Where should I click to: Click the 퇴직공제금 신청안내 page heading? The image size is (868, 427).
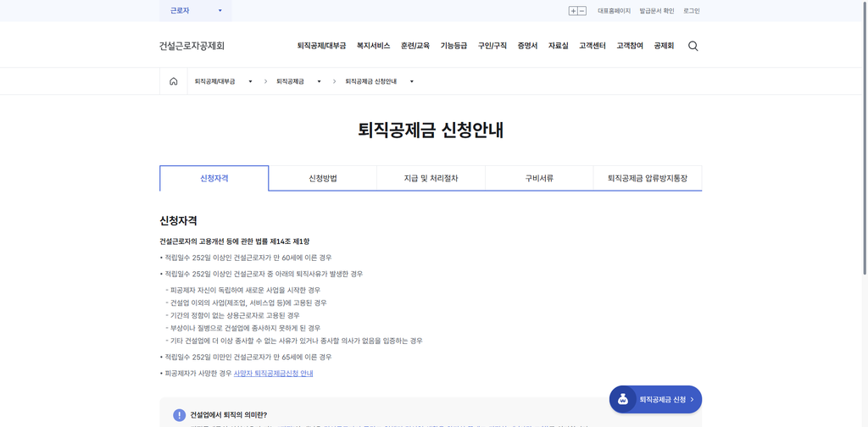coord(431,130)
